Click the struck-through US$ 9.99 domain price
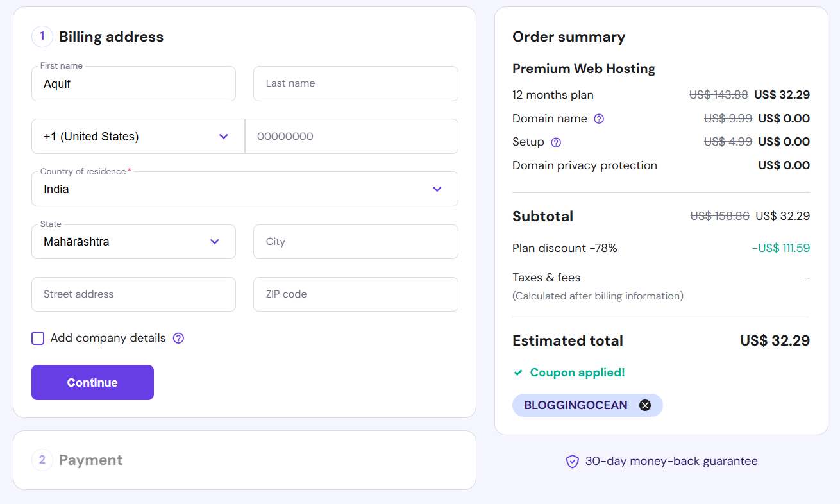840x504 pixels. pos(728,119)
